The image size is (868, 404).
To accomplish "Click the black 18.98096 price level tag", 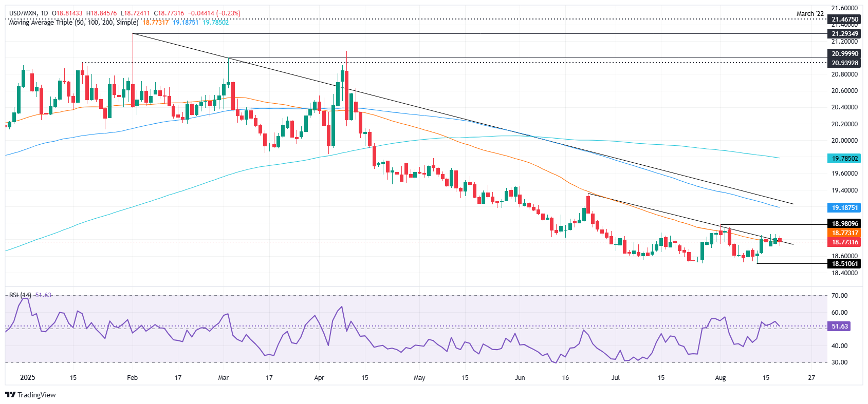I will (x=845, y=224).
